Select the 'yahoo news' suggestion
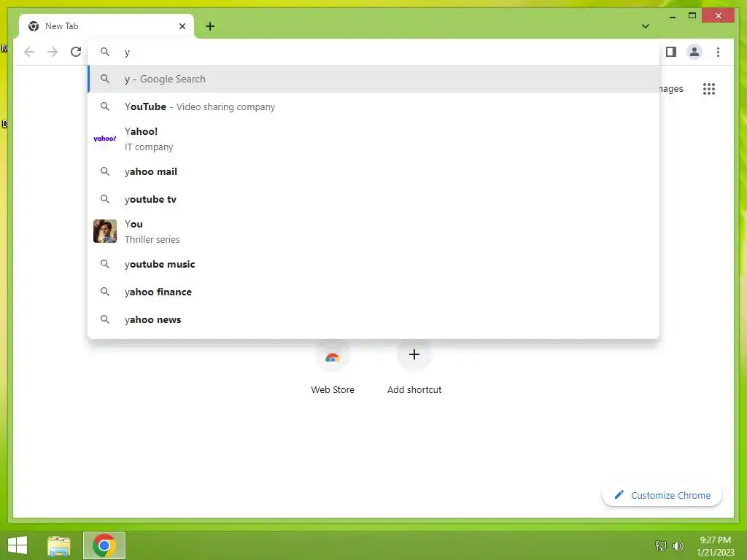The height and width of the screenshot is (560, 747). click(x=374, y=319)
